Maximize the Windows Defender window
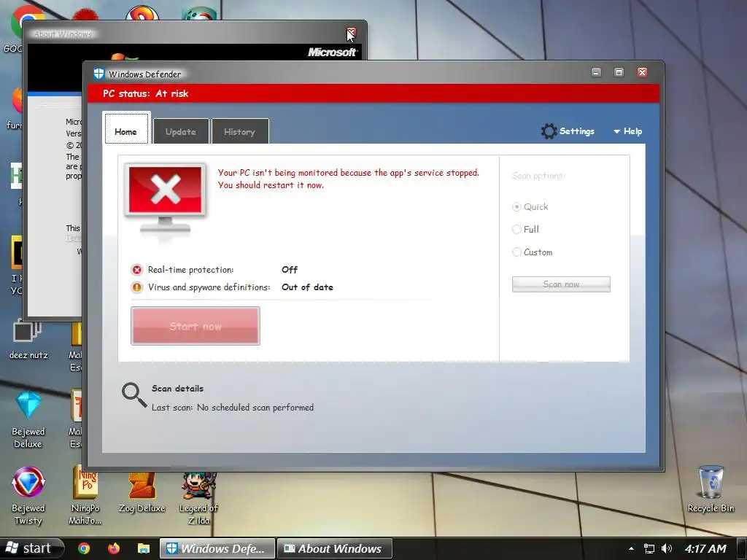The width and height of the screenshot is (747, 560). tap(619, 72)
